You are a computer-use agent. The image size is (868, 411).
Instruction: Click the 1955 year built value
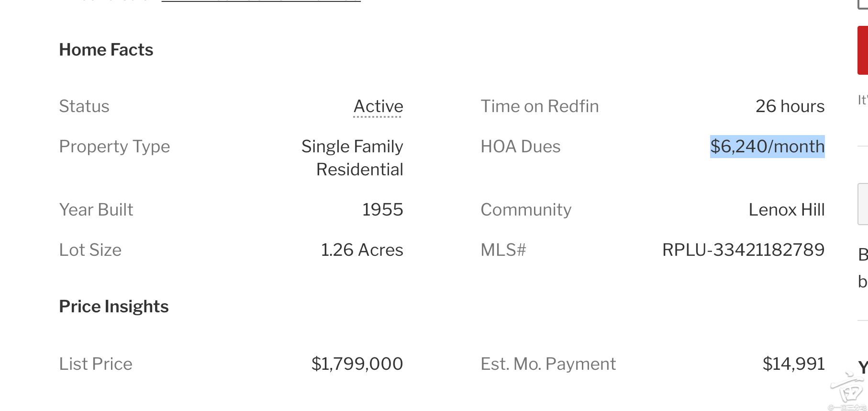[382, 210]
